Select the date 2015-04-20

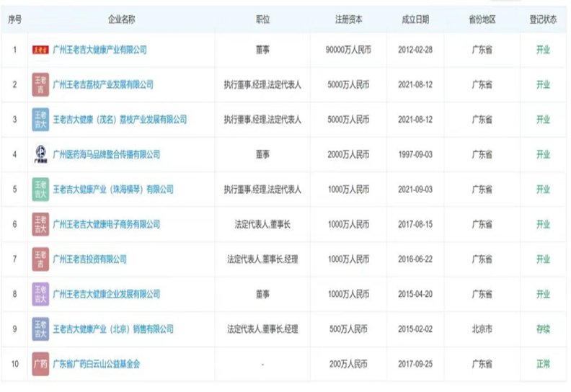(x=415, y=294)
